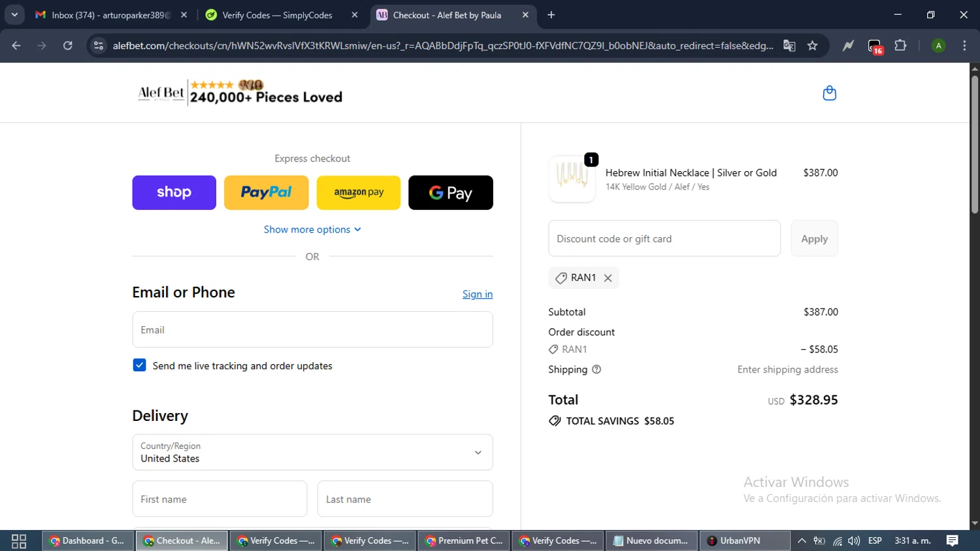Click the First name field
This screenshot has width=980, height=551.
(x=220, y=499)
